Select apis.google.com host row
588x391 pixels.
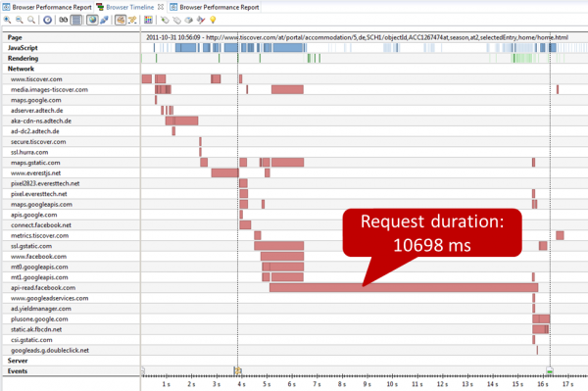pos(72,215)
